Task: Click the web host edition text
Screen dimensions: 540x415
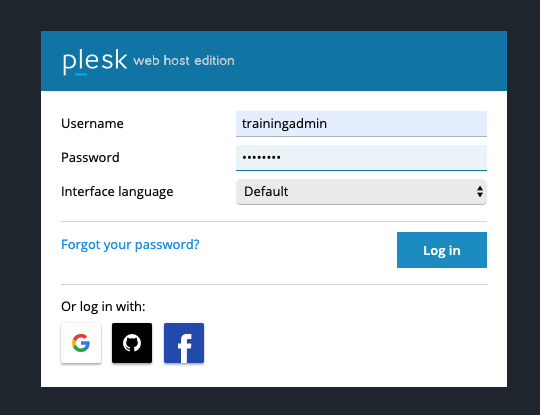Action: 184,61
